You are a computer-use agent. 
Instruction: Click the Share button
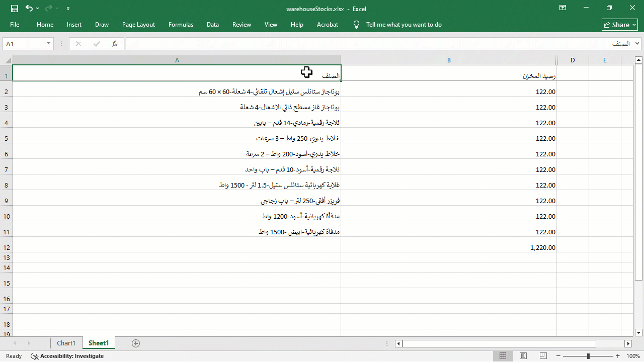point(620,25)
